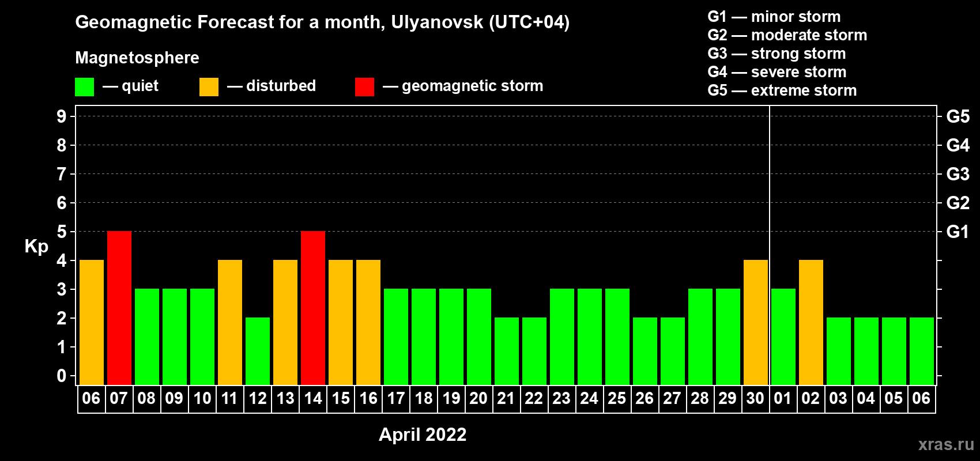Click the orange bar for May 02
The height and width of the screenshot is (461, 980).
[811, 323]
